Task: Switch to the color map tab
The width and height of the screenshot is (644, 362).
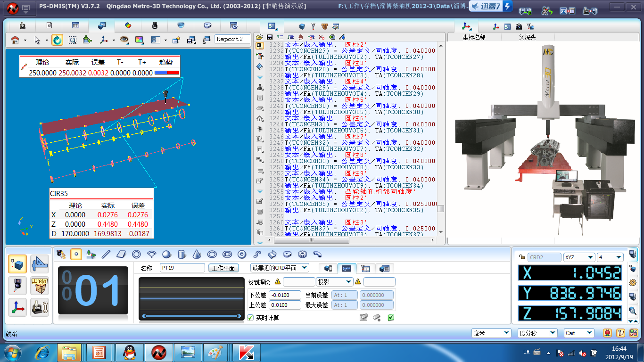Action: click(128, 25)
